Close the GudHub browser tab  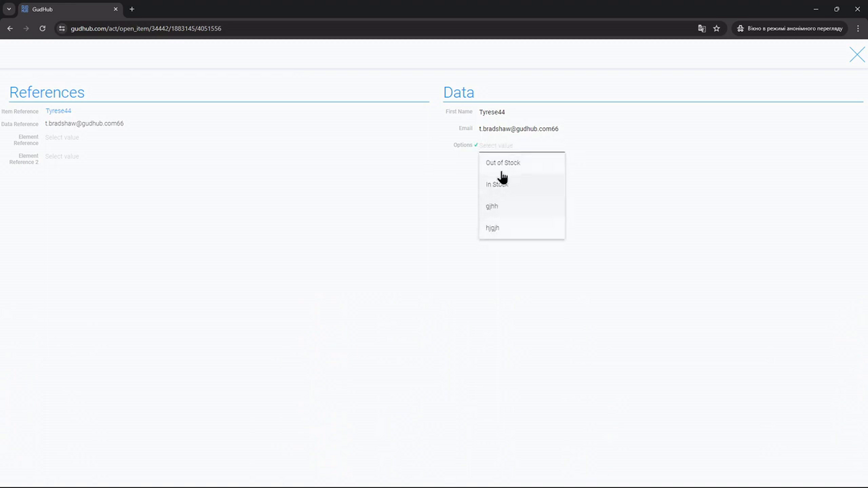pyautogui.click(x=116, y=9)
